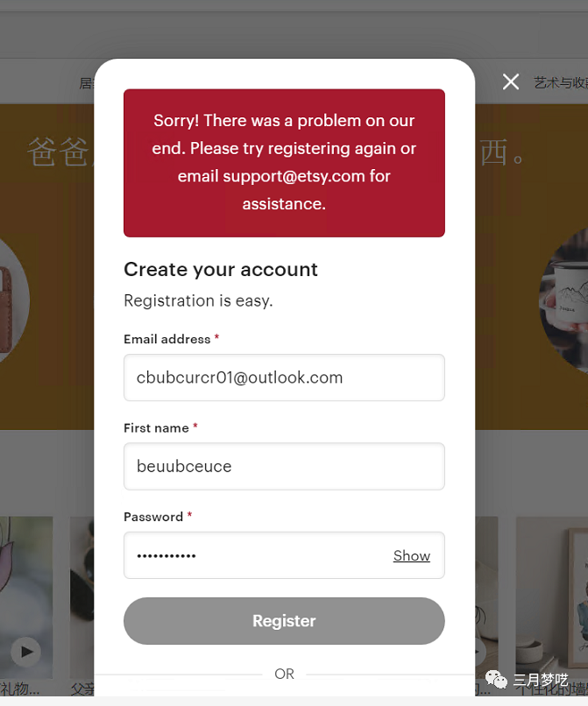
Task: Open the pink flower product thumbnail
Action: [26, 597]
